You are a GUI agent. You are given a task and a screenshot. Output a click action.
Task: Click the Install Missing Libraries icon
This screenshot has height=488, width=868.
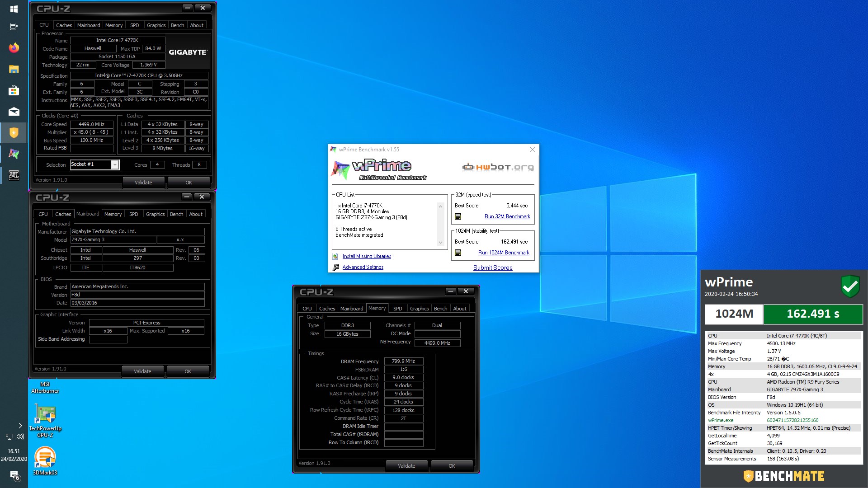335,256
